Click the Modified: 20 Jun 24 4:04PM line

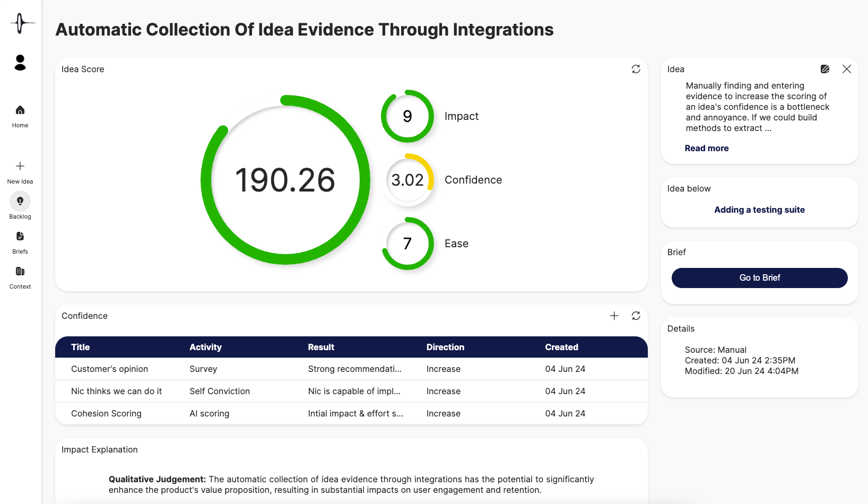741,371
